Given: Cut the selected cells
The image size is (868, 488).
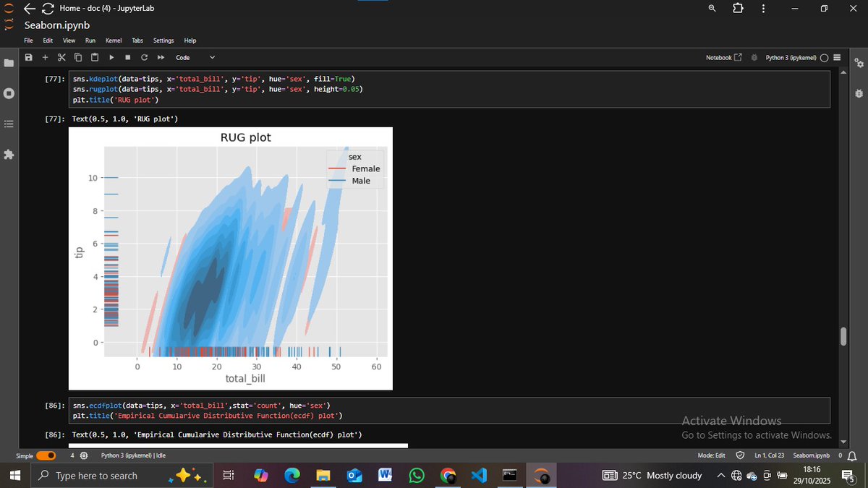Looking at the screenshot, I should [61, 57].
